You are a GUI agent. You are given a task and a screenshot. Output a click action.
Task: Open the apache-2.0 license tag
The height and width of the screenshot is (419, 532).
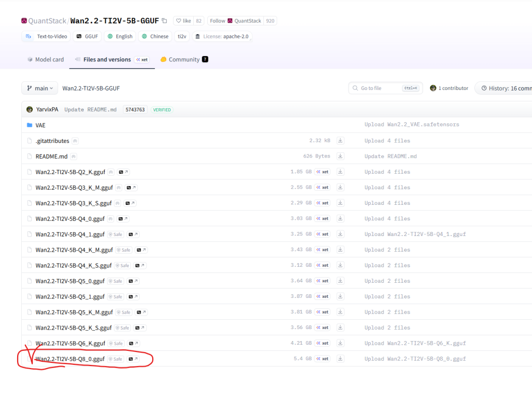[222, 36]
